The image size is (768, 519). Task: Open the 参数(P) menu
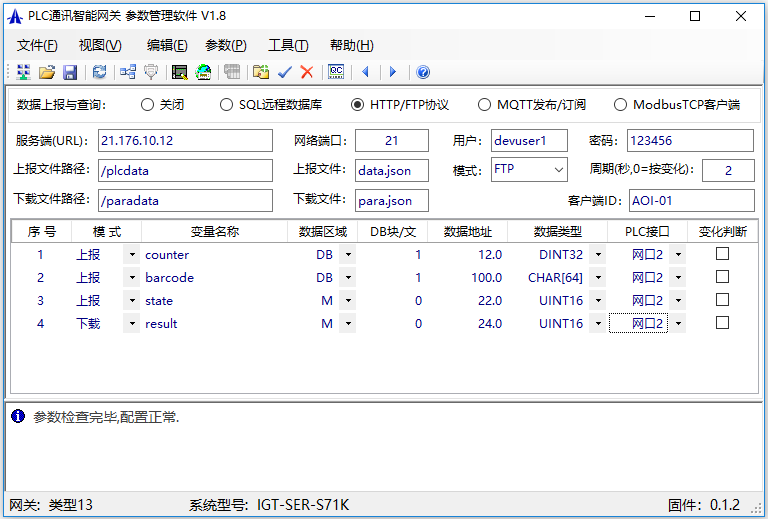click(x=226, y=45)
